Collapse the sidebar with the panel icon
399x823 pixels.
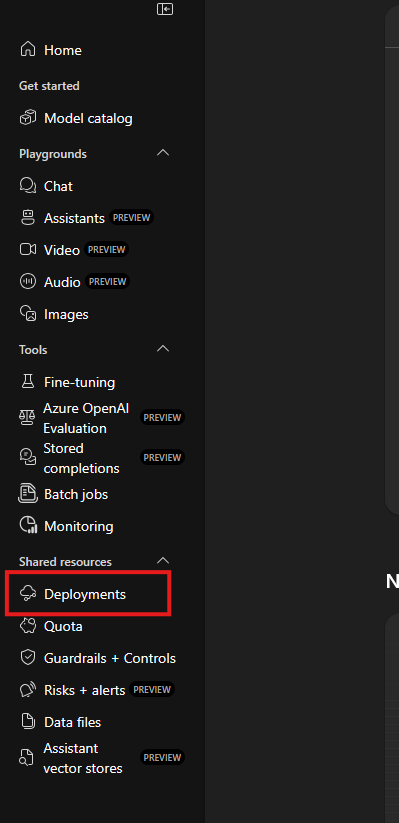click(x=165, y=9)
